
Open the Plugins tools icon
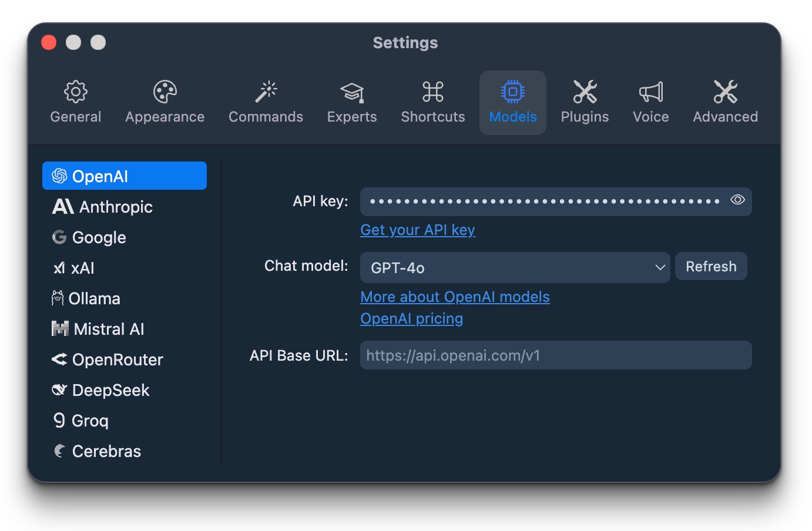tap(585, 92)
